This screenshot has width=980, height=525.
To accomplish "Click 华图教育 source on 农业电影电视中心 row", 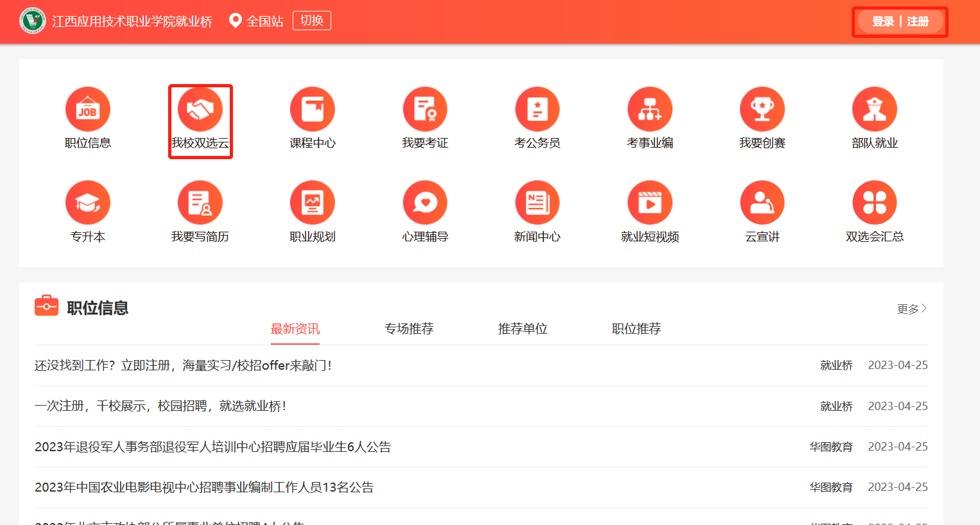I will click(831, 487).
